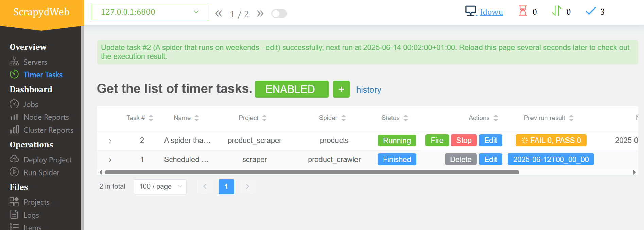This screenshot has width=644, height=230.
Task: Open Run Spider in the sidebar
Action: click(x=41, y=172)
